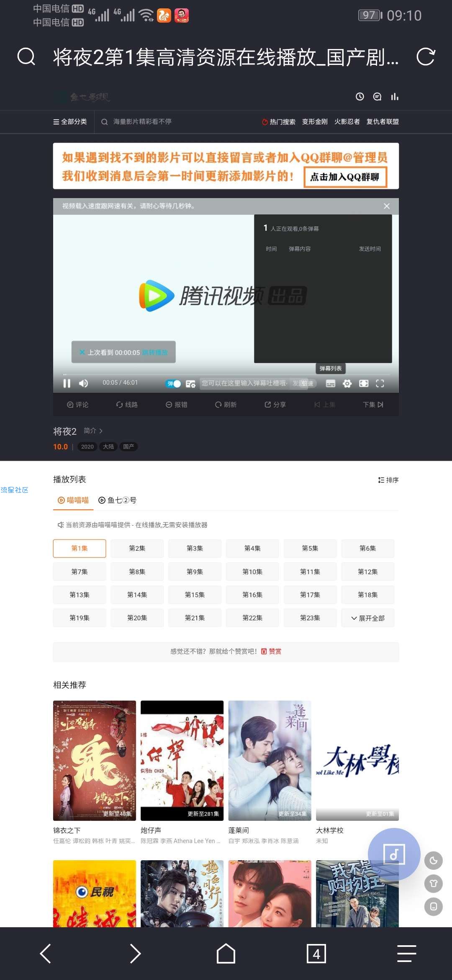Toggle web fullscreen mode icon
The image size is (452, 980).
pos(364,384)
